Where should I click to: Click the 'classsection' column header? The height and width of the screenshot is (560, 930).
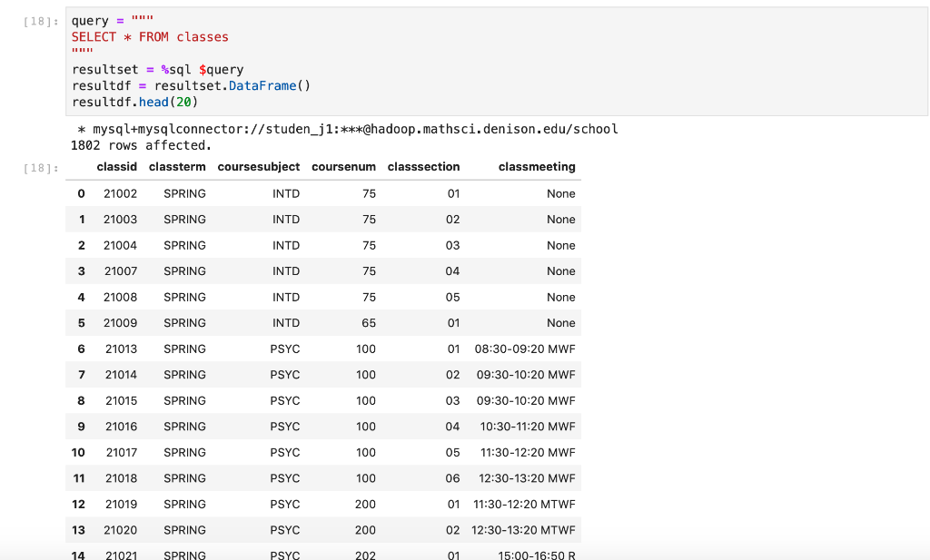click(423, 166)
